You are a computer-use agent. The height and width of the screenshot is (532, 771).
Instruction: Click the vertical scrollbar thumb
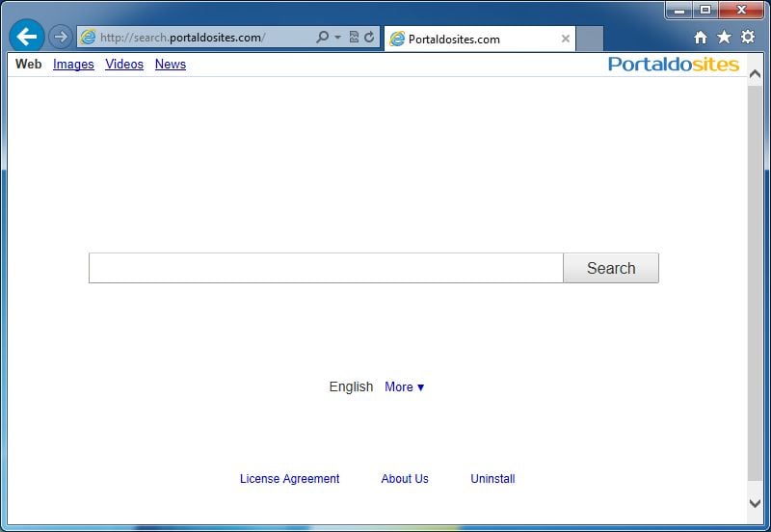[755, 282]
